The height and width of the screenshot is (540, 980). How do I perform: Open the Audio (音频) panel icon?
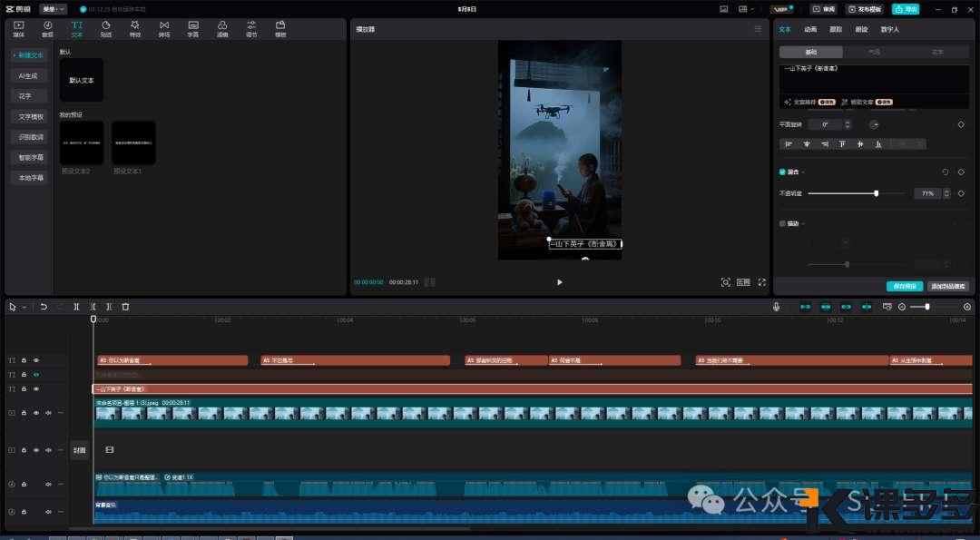point(47,28)
